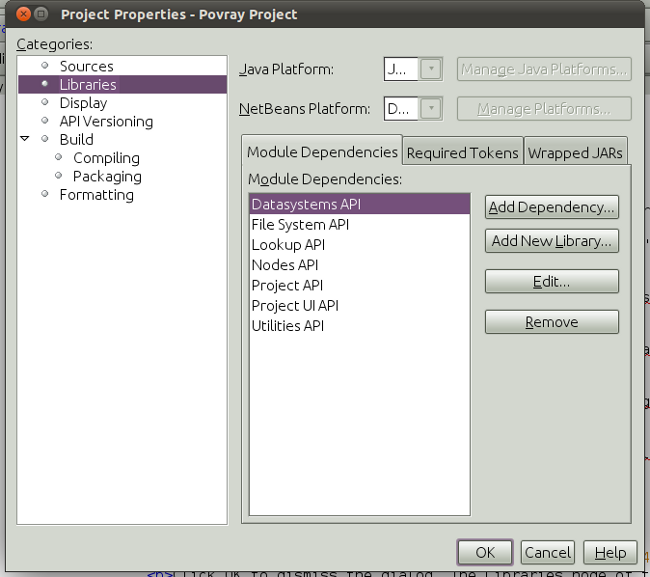Collapse the Build tree node
The height and width of the screenshot is (577, 650).
click(25, 139)
